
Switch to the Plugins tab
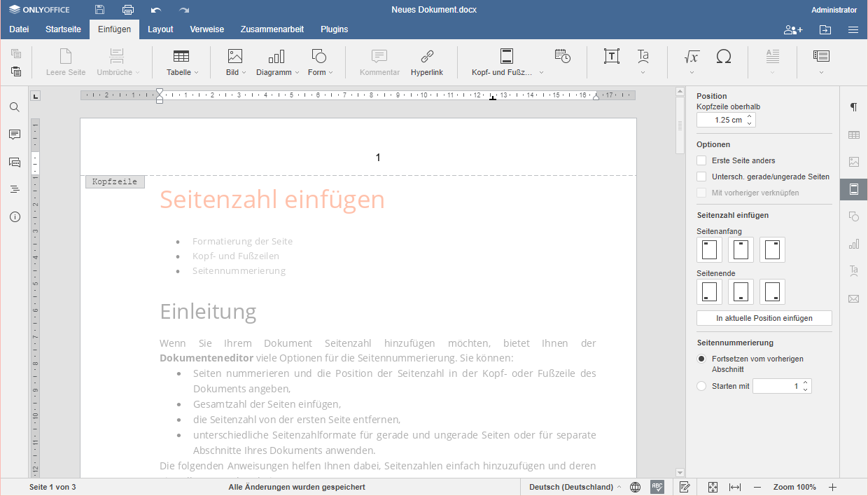(335, 29)
